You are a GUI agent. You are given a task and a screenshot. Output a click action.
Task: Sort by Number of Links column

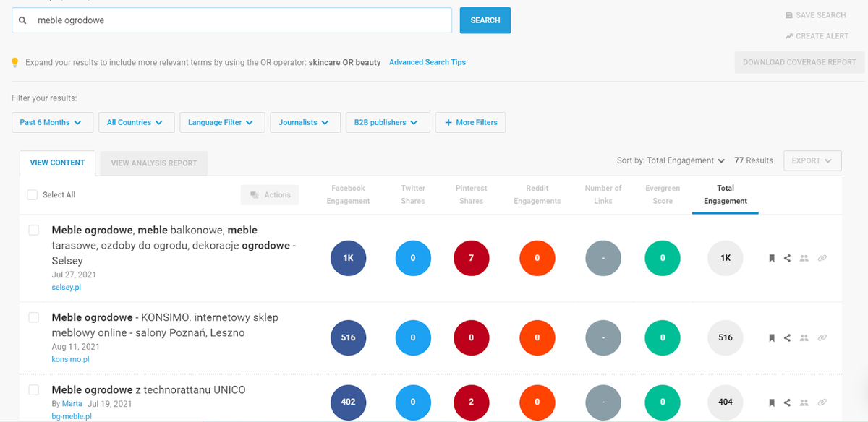tap(603, 194)
